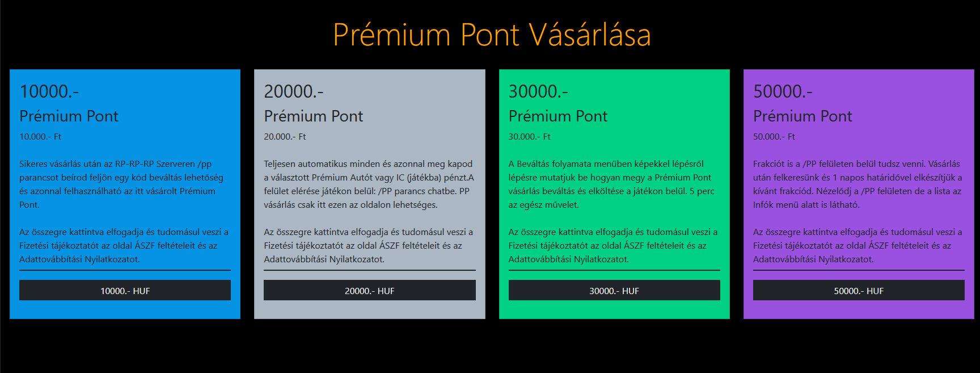Click the 10.000.- Ft price text

[x=40, y=137]
